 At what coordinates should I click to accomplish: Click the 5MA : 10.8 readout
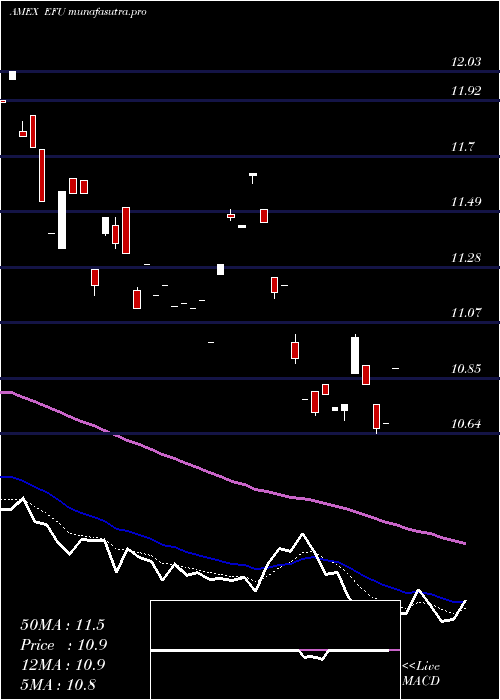[58, 685]
